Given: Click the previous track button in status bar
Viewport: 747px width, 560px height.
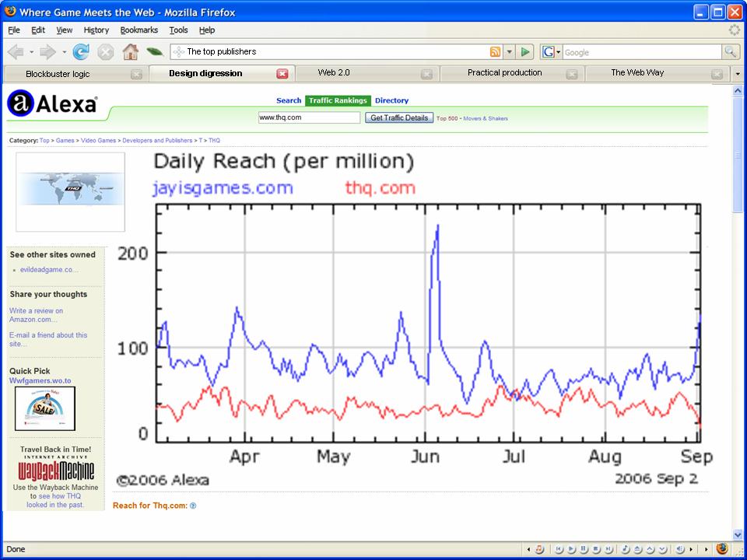Looking at the screenshot, I should click(559, 549).
